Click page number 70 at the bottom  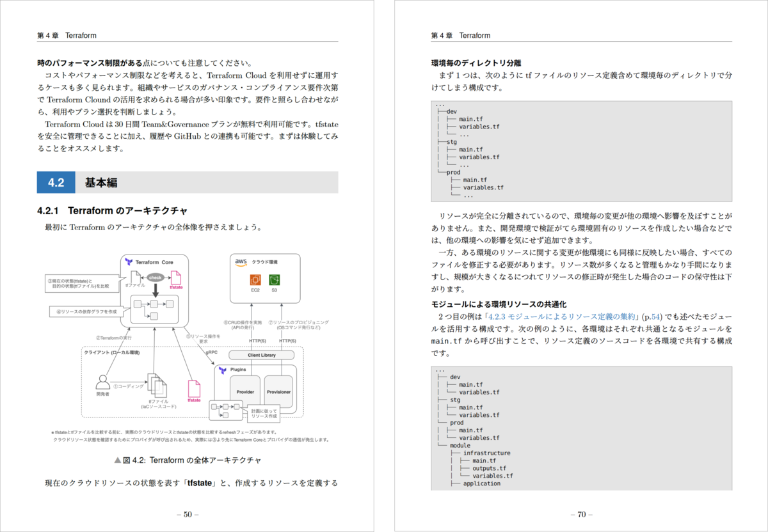point(581,514)
